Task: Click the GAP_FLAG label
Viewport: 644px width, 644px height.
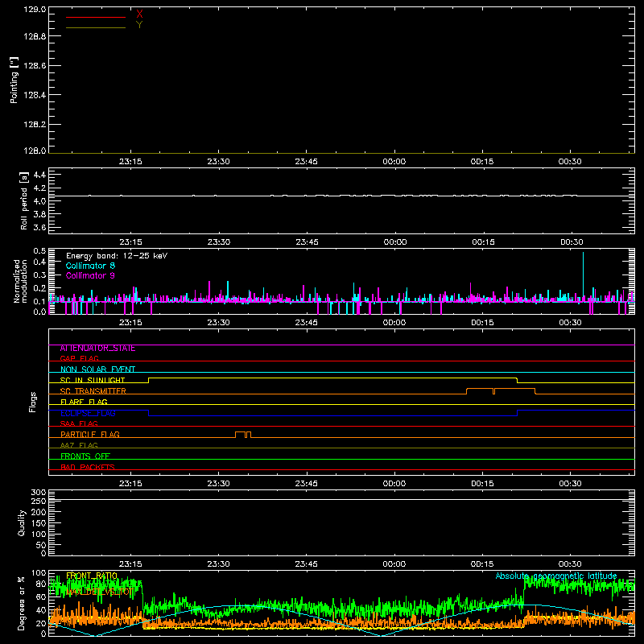Action: (79, 358)
